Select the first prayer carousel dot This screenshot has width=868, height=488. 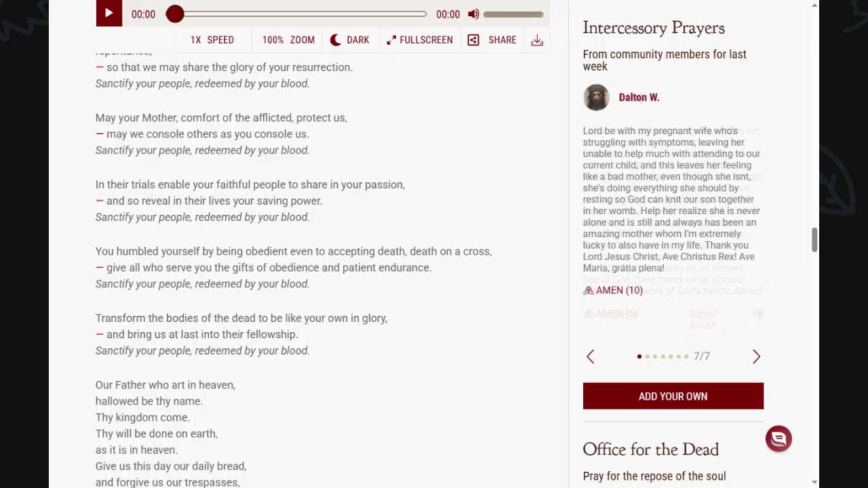tap(639, 357)
